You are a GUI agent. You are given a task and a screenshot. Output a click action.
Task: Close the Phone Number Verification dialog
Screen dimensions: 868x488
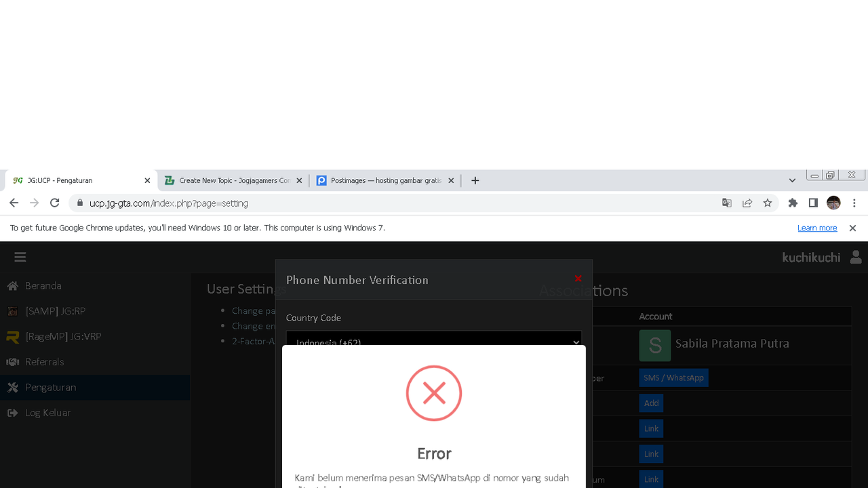tap(578, 279)
